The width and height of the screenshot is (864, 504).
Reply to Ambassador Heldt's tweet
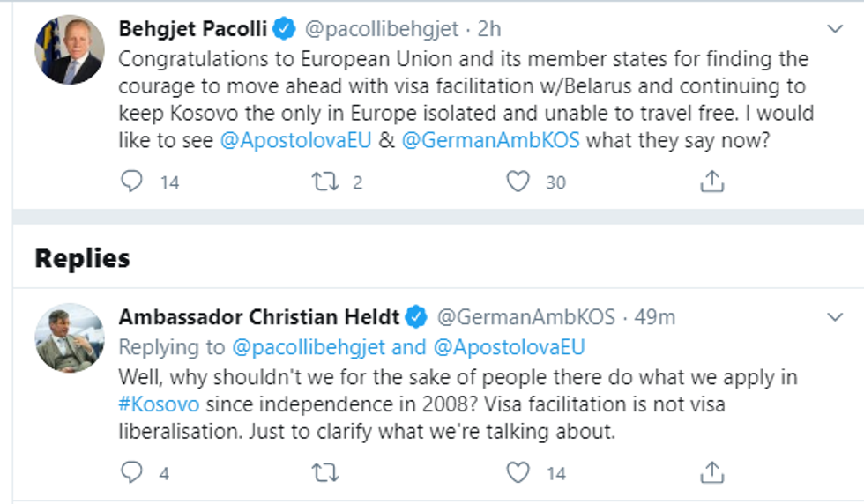(131, 473)
